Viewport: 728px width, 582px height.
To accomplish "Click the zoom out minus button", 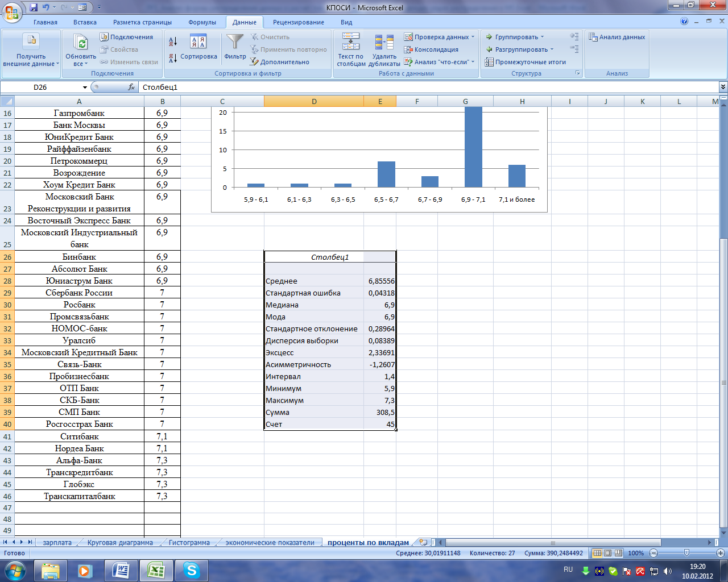I will tap(653, 553).
